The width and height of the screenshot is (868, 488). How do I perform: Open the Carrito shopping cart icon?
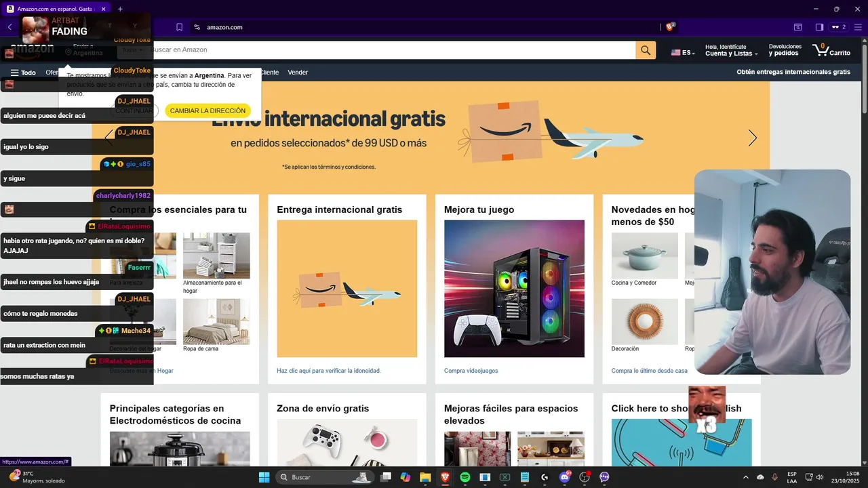click(831, 50)
